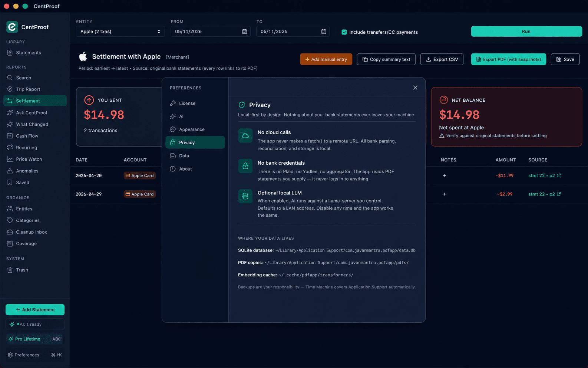
Task: Add a note to the -$2.99 row
Action: pyautogui.click(x=445, y=194)
